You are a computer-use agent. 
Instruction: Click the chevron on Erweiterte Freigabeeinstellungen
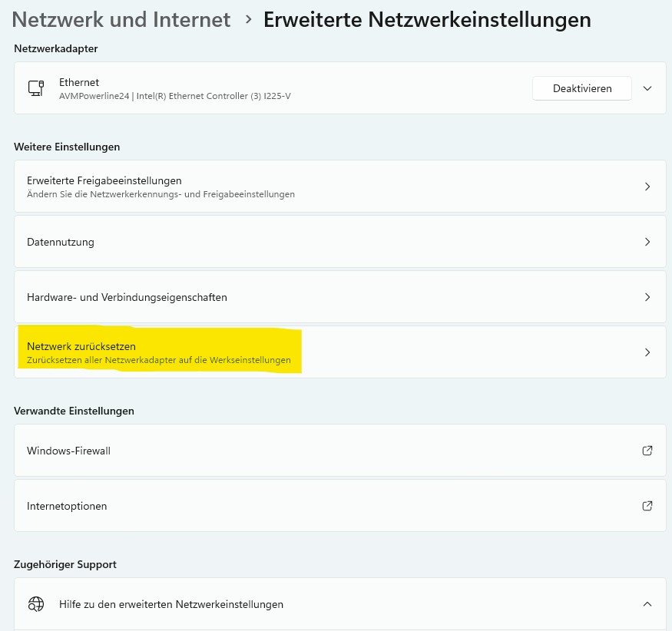[647, 186]
